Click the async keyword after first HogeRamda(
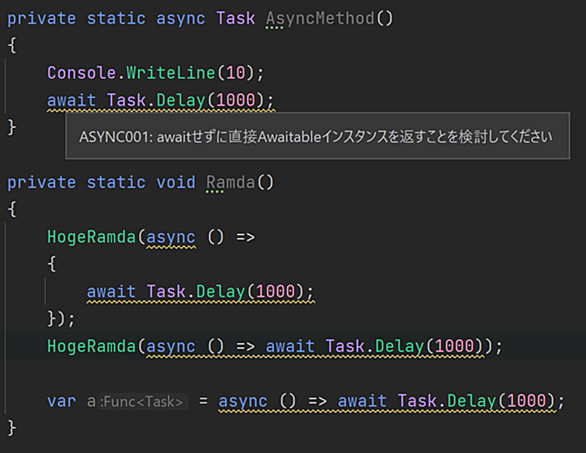The height and width of the screenshot is (453, 586). [171, 237]
